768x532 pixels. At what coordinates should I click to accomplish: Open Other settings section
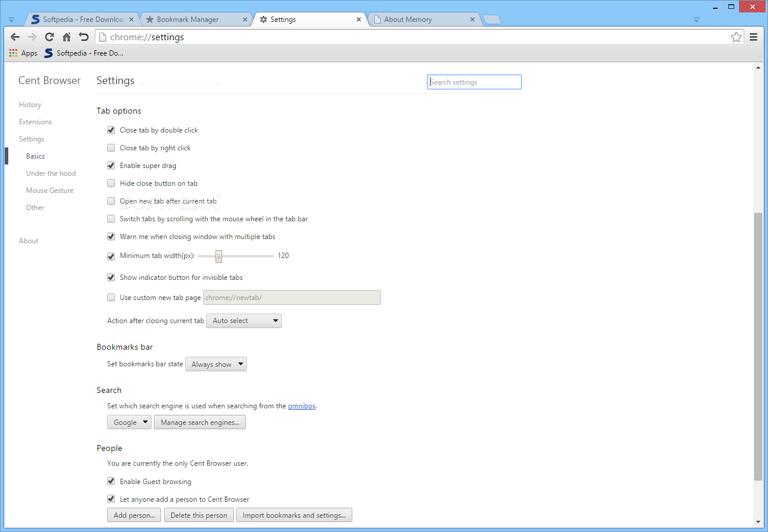click(35, 208)
